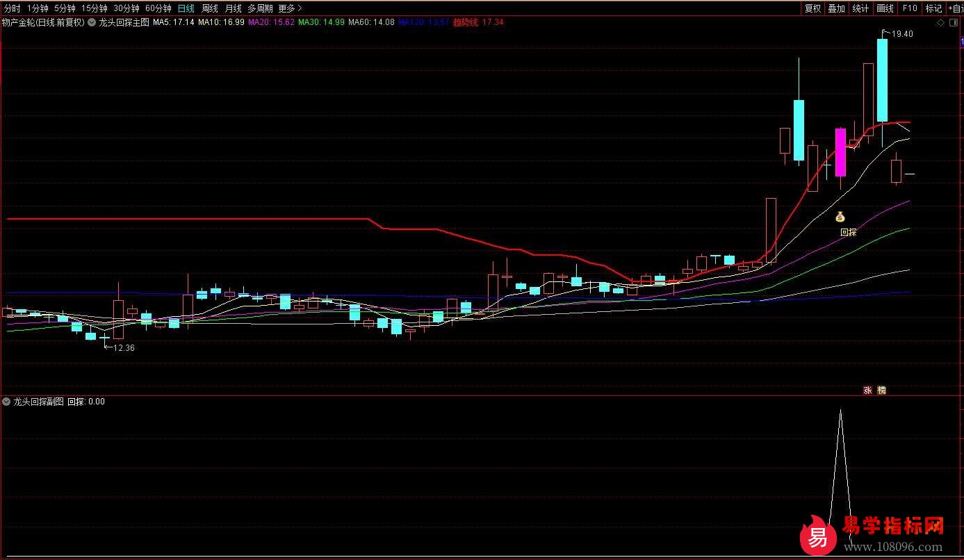
Task: Expand 龙头回探副图 sub-chart dropdown arrow
Action: pyautogui.click(x=7, y=402)
